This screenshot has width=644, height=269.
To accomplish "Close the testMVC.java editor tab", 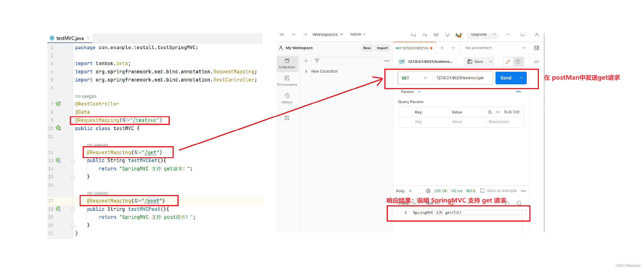I will tap(88, 38).
